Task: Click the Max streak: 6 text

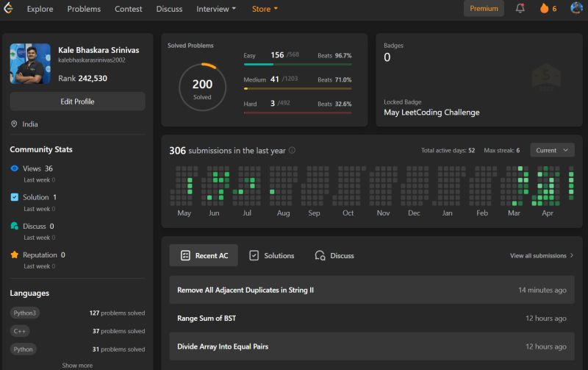Action: point(502,150)
